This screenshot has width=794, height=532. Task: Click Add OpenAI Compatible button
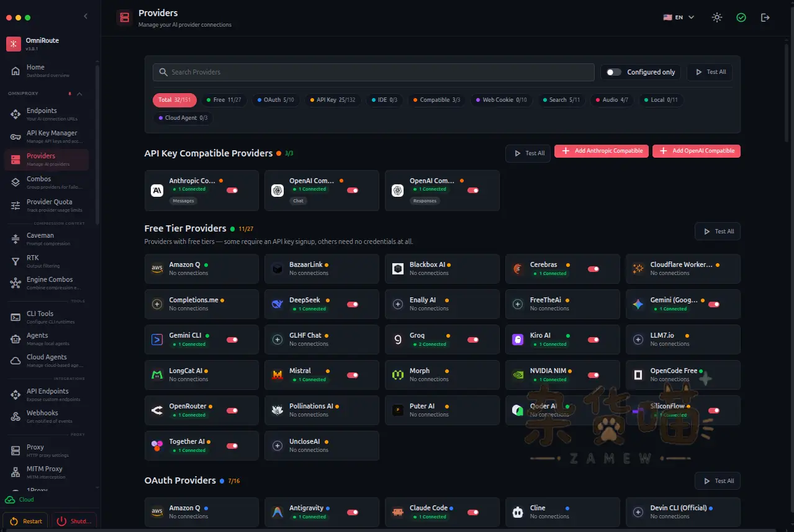click(x=697, y=151)
